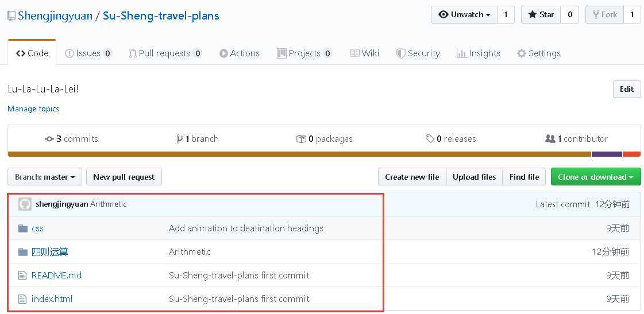Open the Wiki tab
This screenshot has height=314, width=644.
364,53
